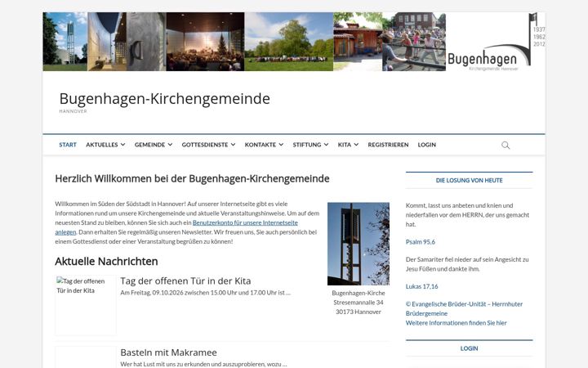
Task: Click the Aktuelle Nachrichten heading
Action: pos(106,262)
